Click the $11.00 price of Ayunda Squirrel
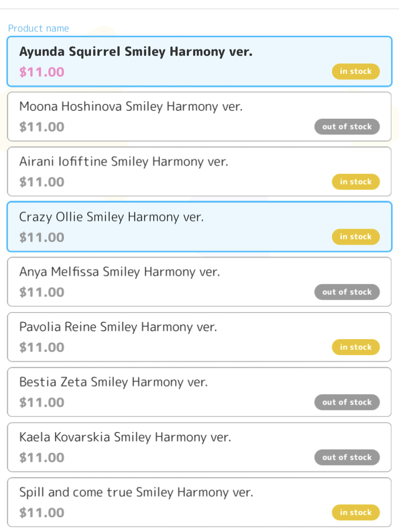 coord(41,72)
